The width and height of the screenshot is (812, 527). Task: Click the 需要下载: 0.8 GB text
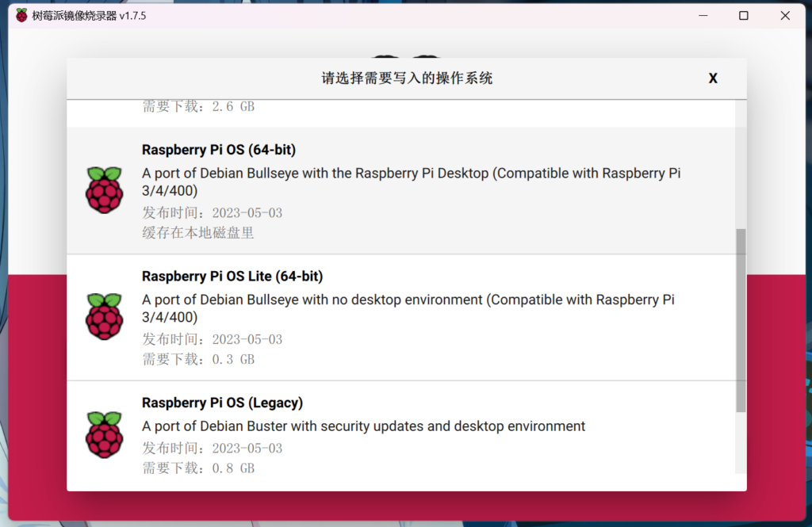coord(198,468)
